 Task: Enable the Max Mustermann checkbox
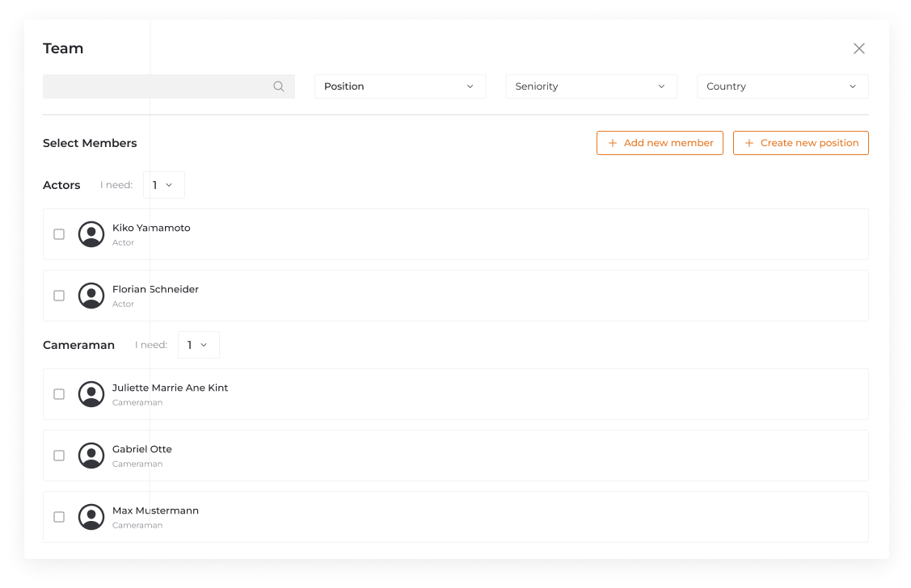click(x=59, y=517)
